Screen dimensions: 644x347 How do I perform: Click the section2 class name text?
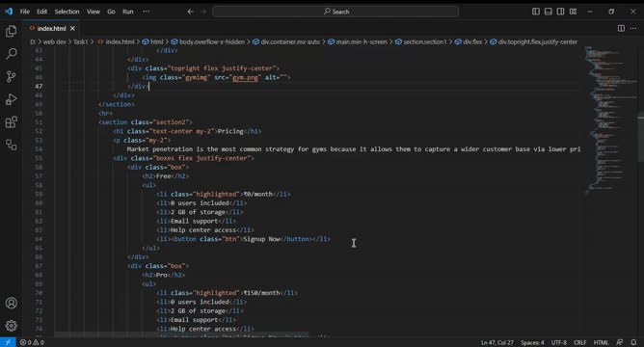click(x=171, y=122)
